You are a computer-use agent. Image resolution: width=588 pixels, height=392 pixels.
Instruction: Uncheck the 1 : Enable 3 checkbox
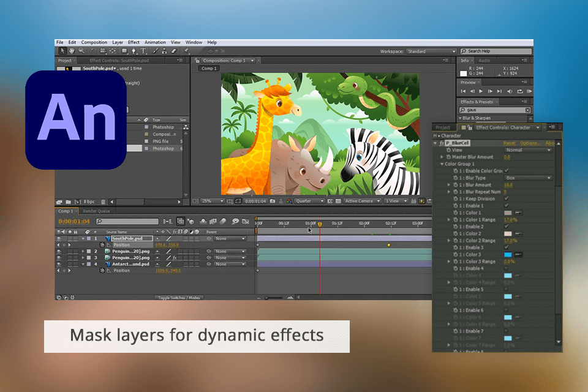[507, 247]
